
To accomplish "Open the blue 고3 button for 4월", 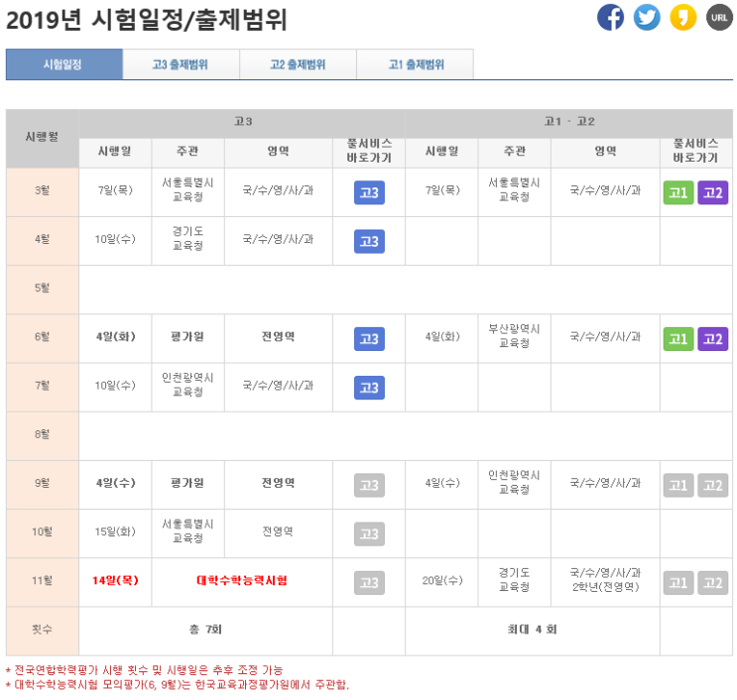I will point(369,242).
